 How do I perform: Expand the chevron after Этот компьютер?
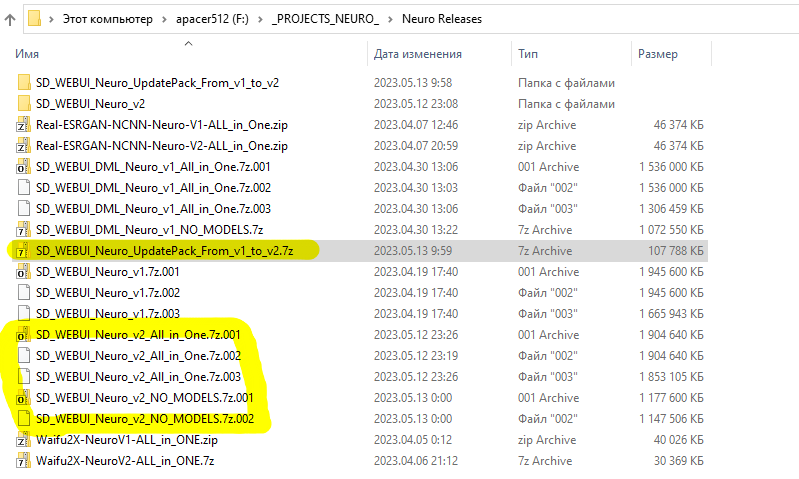point(164,19)
